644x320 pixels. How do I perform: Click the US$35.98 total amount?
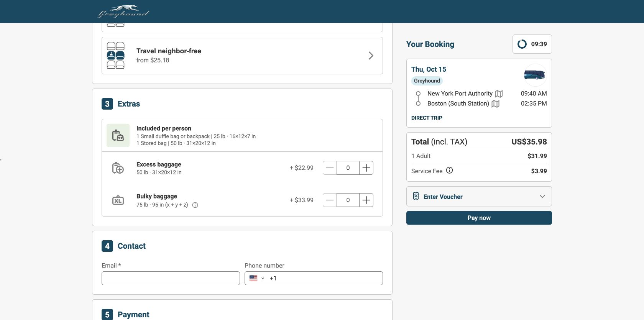click(x=529, y=142)
